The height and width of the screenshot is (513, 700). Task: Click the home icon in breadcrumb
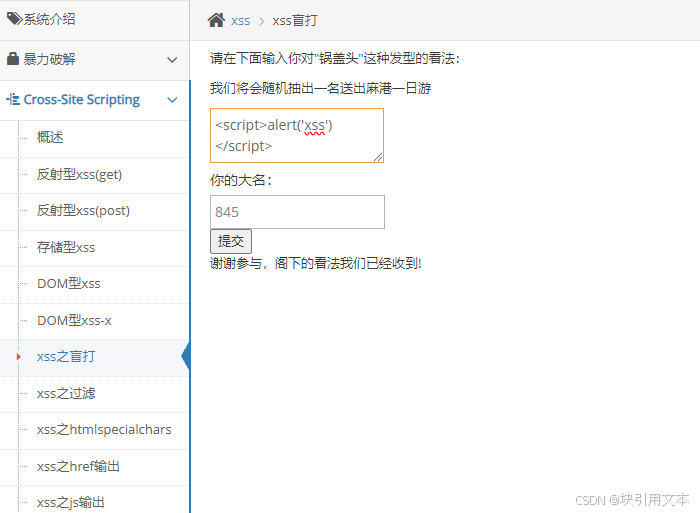216,20
